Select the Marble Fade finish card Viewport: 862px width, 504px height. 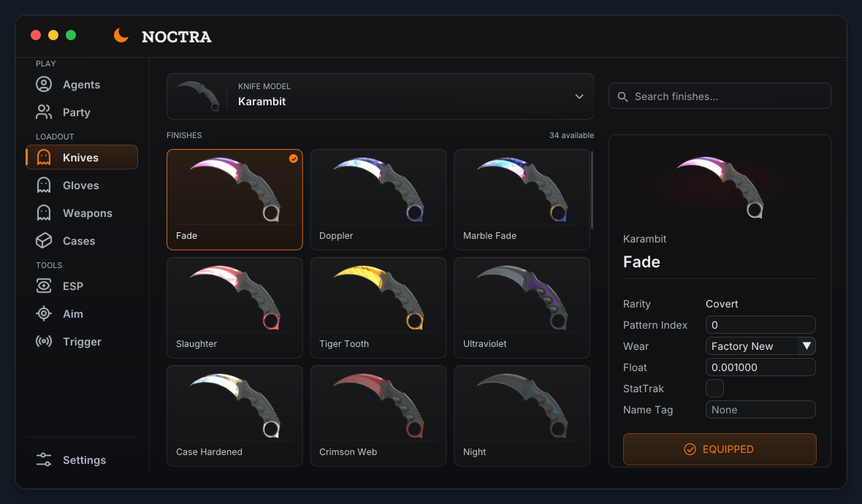[x=522, y=199]
